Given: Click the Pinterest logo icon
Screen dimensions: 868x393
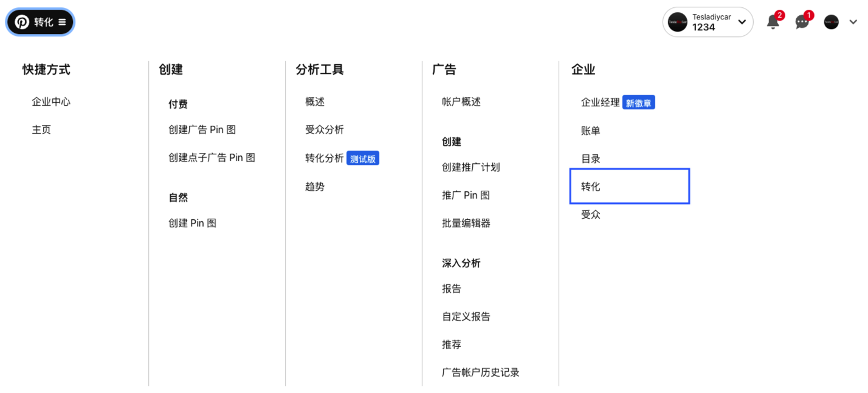Looking at the screenshot, I should click(x=22, y=22).
